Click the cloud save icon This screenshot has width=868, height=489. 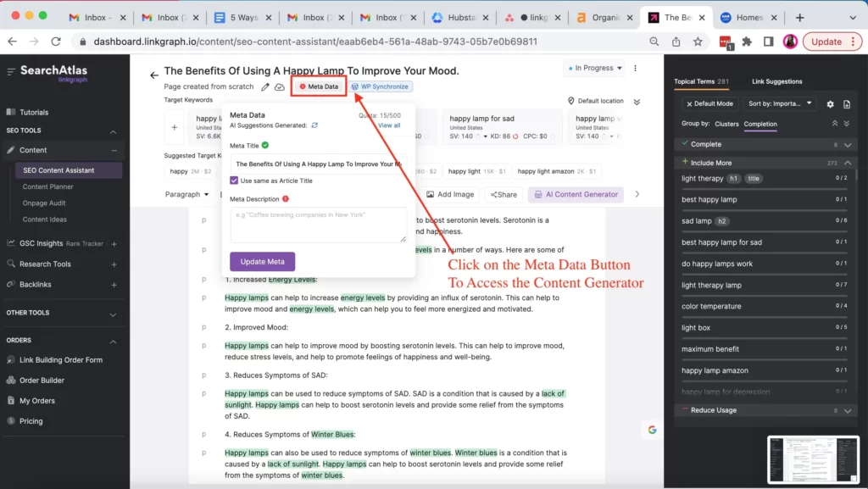[280, 86]
